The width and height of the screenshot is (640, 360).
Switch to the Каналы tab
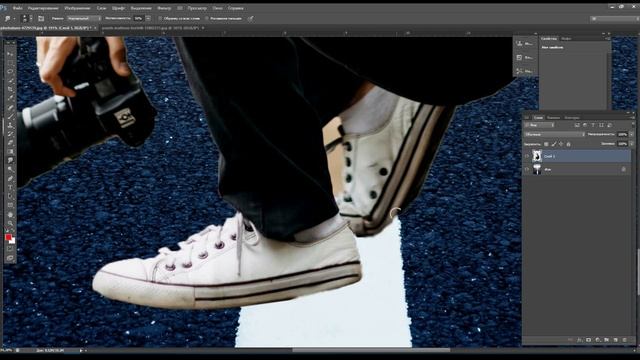553,118
